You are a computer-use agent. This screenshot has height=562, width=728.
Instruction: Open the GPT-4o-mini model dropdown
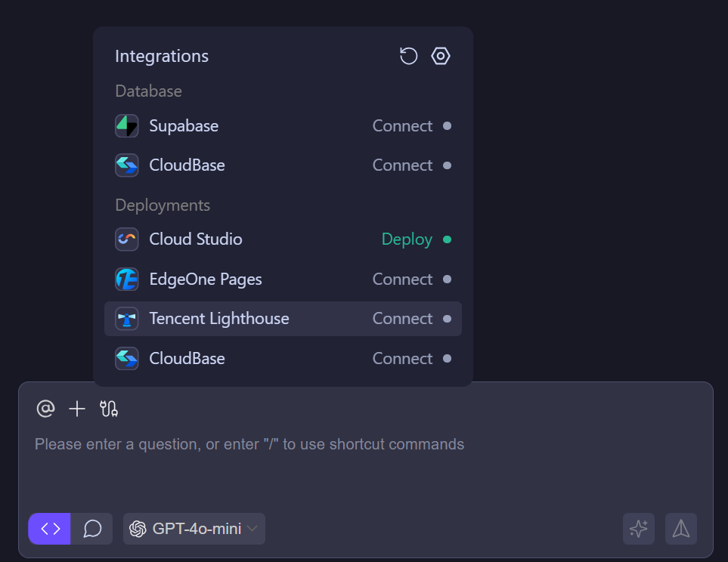click(194, 529)
